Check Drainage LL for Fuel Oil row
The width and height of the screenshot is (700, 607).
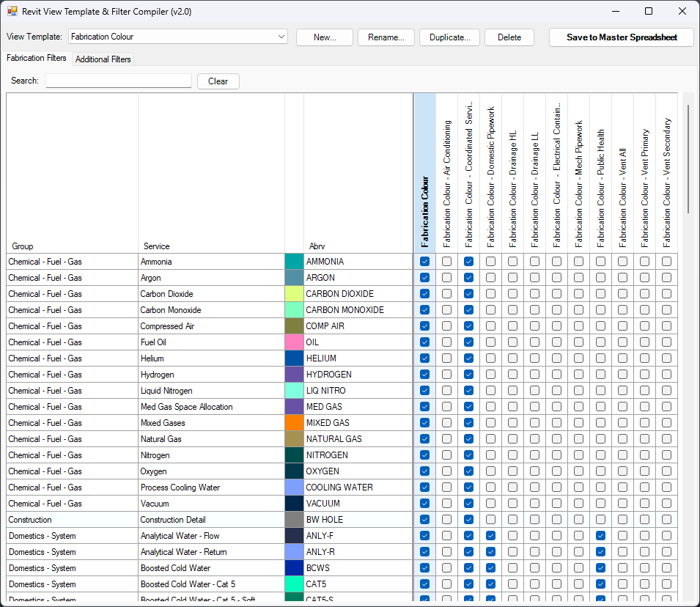pyautogui.click(x=534, y=342)
